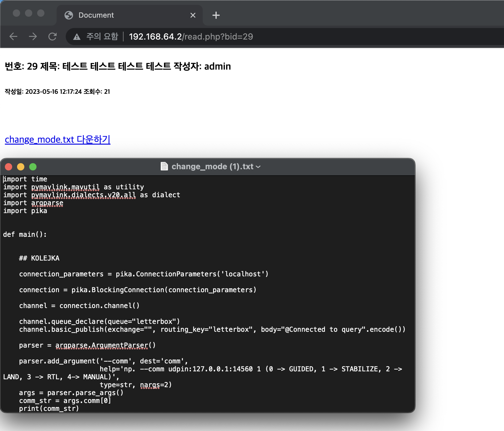This screenshot has height=431, width=504.
Task: Reload the page with the refresh icon
Action: click(52, 37)
